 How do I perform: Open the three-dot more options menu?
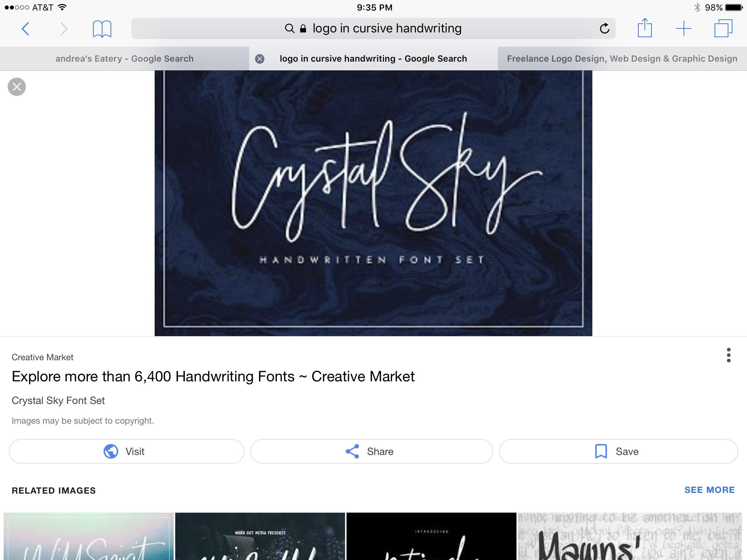[728, 355]
